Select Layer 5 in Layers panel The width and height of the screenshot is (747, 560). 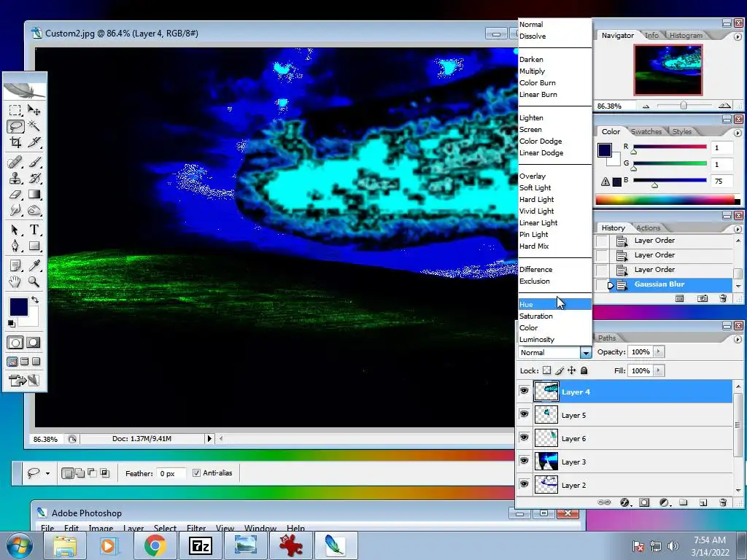pos(634,415)
